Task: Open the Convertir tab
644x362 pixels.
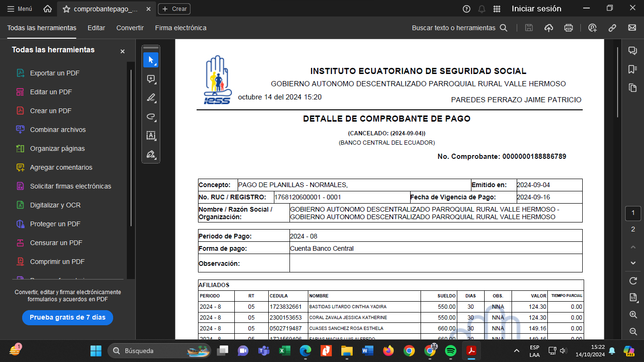Action: [130, 28]
